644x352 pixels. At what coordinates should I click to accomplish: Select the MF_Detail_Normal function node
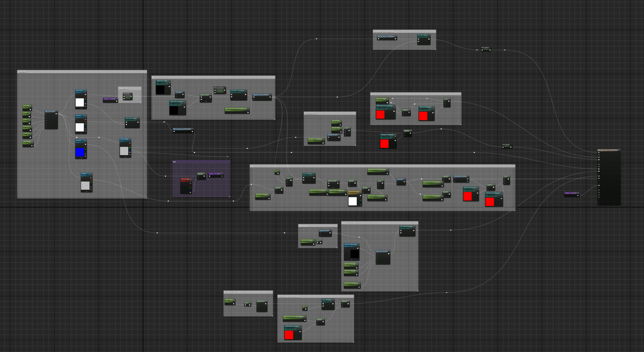point(383,251)
